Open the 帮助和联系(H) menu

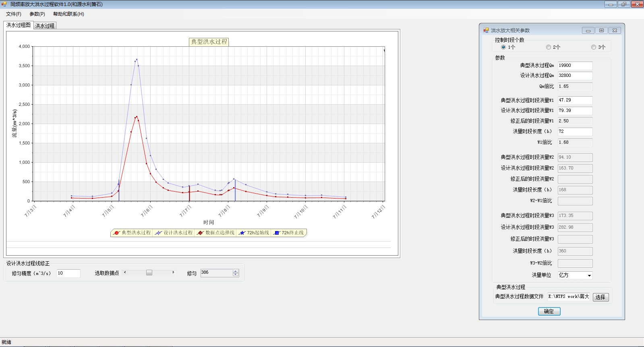pos(68,14)
